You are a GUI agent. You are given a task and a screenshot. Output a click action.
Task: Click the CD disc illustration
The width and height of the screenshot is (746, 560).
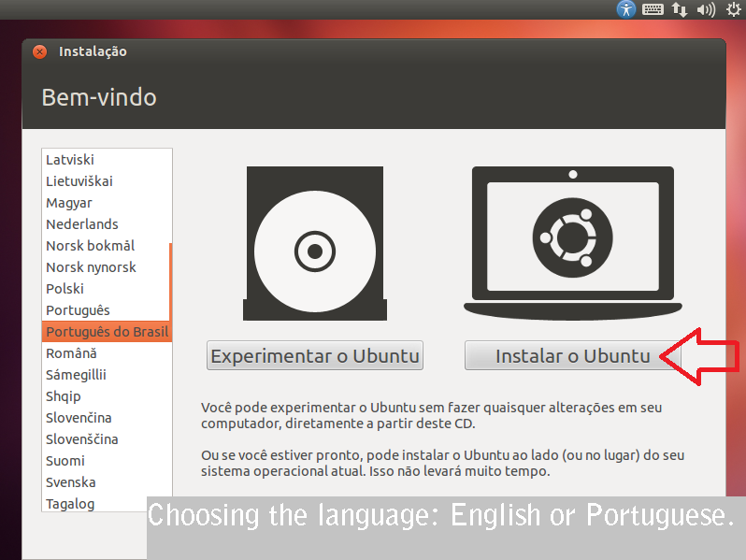tap(315, 243)
